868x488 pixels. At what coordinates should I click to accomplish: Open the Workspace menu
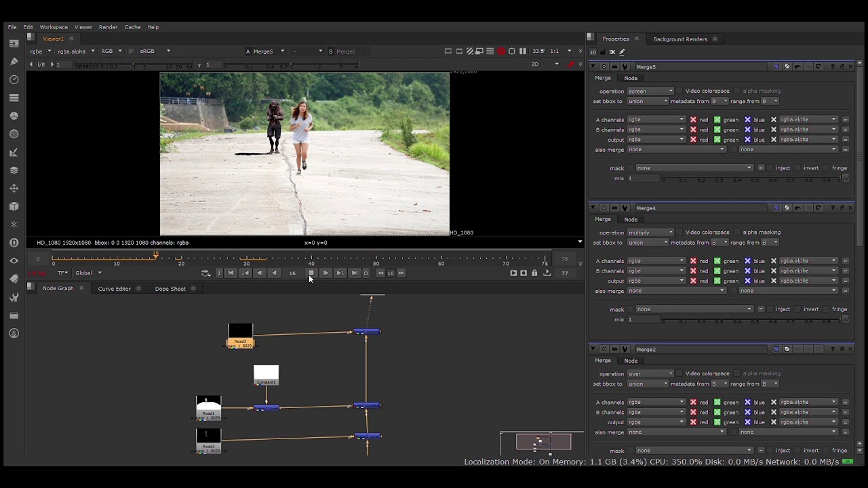pyautogui.click(x=54, y=27)
